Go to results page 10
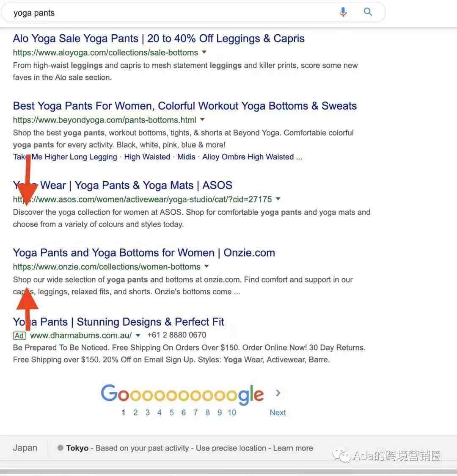Viewport: 457px width, 476px height. point(232,412)
